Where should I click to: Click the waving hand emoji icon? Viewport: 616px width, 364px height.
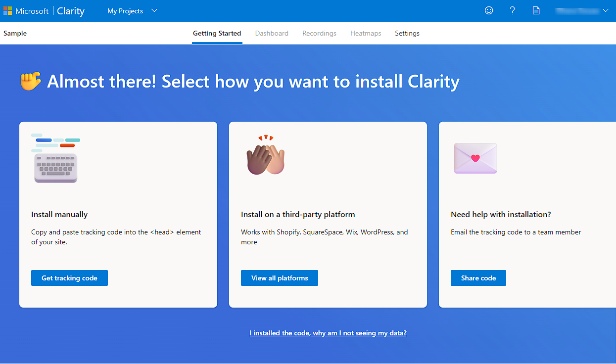point(31,81)
